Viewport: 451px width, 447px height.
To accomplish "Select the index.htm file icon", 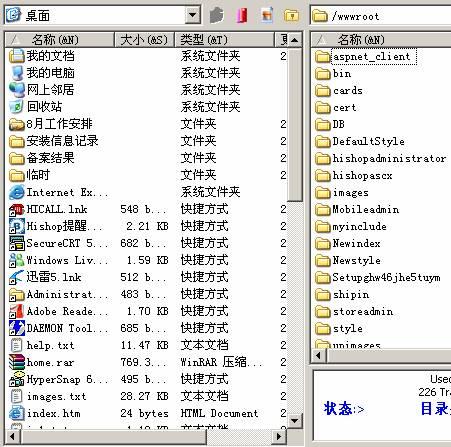I will [16, 413].
